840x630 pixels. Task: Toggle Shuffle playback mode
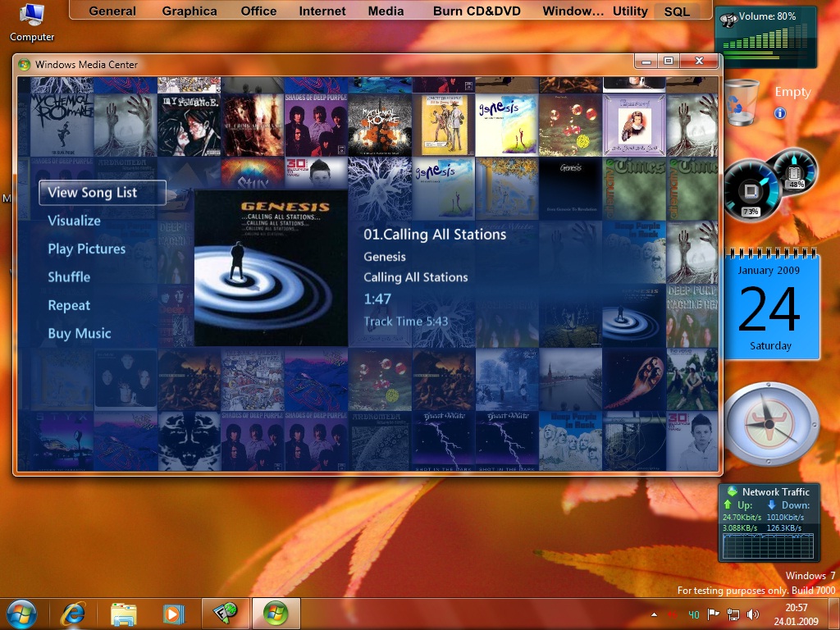tap(69, 277)
